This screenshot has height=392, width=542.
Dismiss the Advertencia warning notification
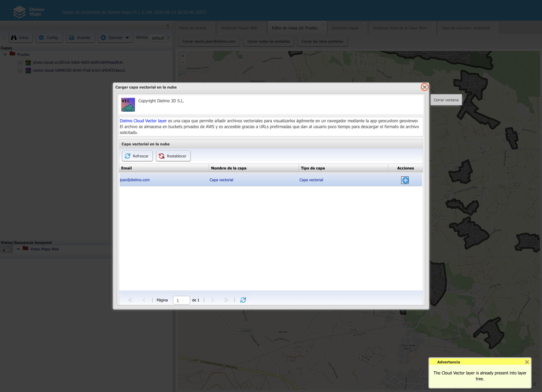527,362
